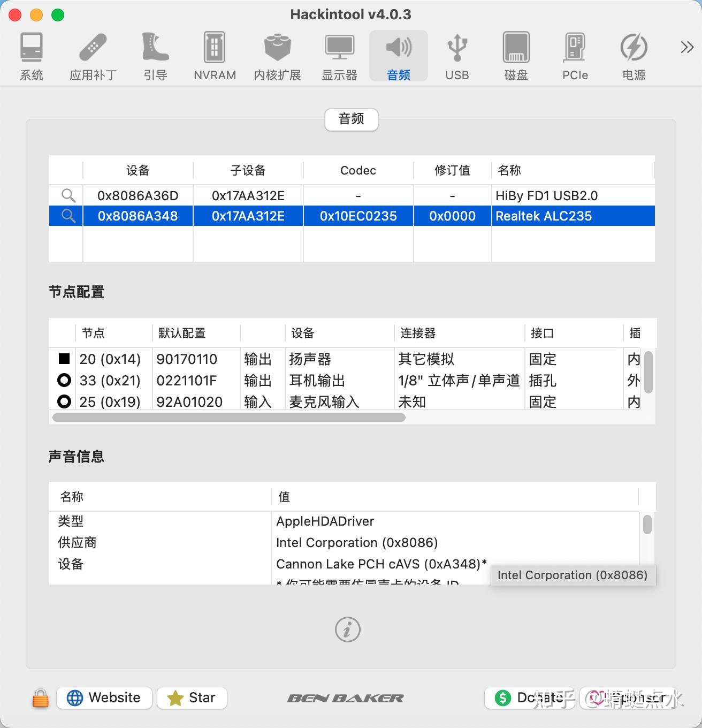Viewport: 702px width, 728px height.
Task: Select the 内核扩展 kernel extensions icon
Action: (x=277, y=54)
